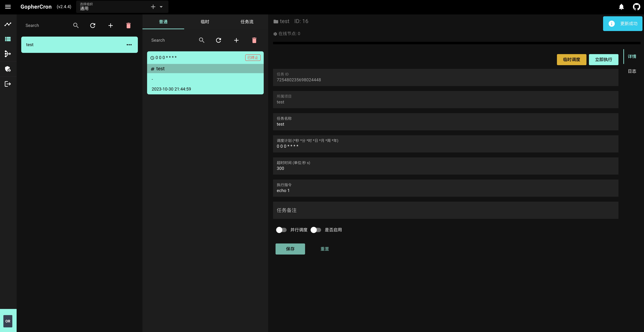Click the logout sidebar icon
This screenshot has height=332, width=644.
(x=8, y=84)
